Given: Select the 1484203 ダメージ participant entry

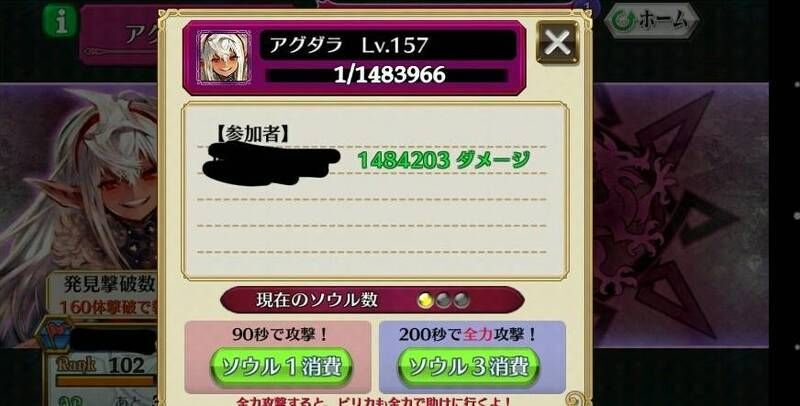Looking at the screenshot, I should coord(372,160).
